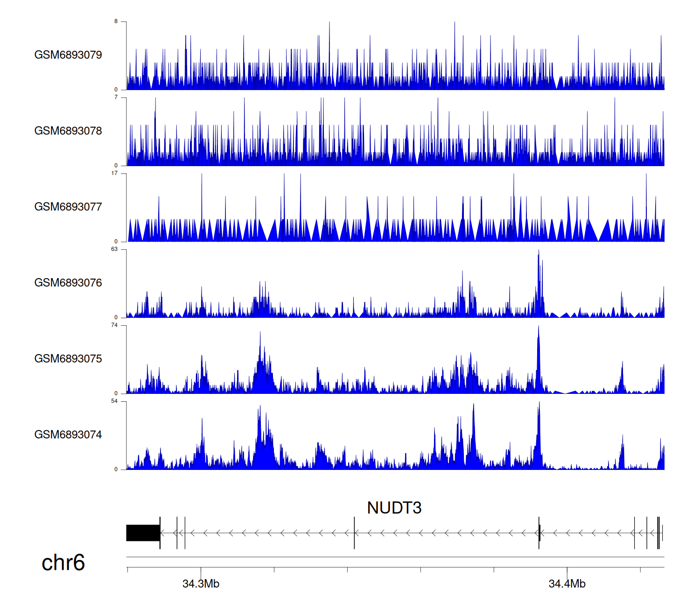Click y-axis maximum 8 on GSM6893079 track
This screenshot has width=700, height=616.
click(x=116, y=21)
